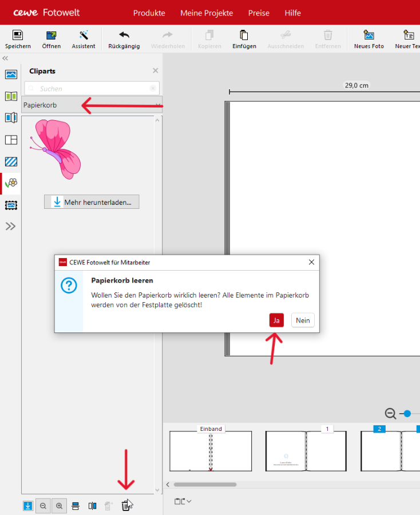
Task: Dock panel vertically with side-by-side icon
Action: 92,506
